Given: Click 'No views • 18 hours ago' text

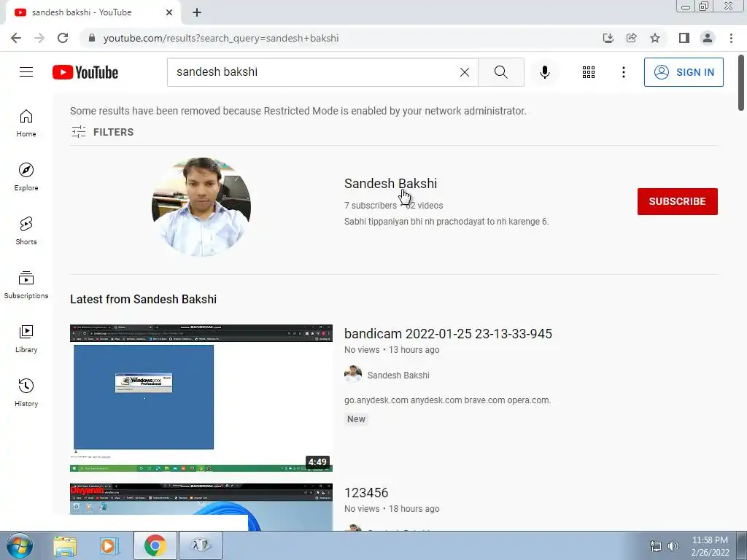Looking at the screenshot, I should tap(392, 509).
